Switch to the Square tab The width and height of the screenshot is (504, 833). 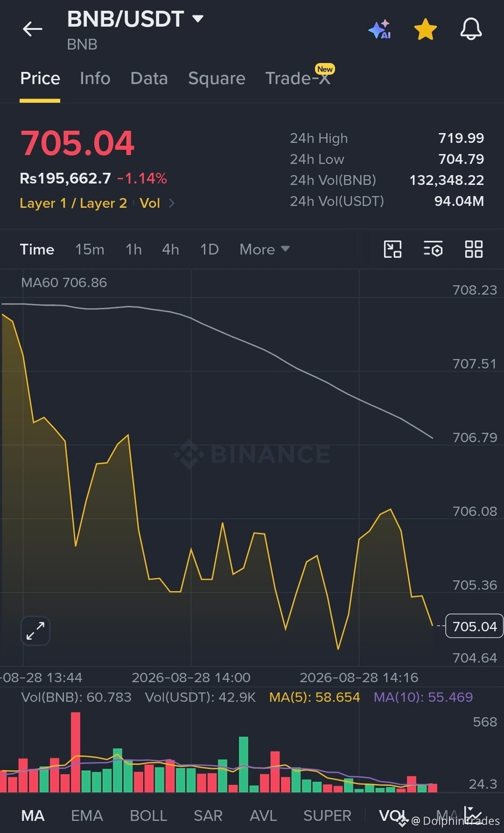pos(217,78)
